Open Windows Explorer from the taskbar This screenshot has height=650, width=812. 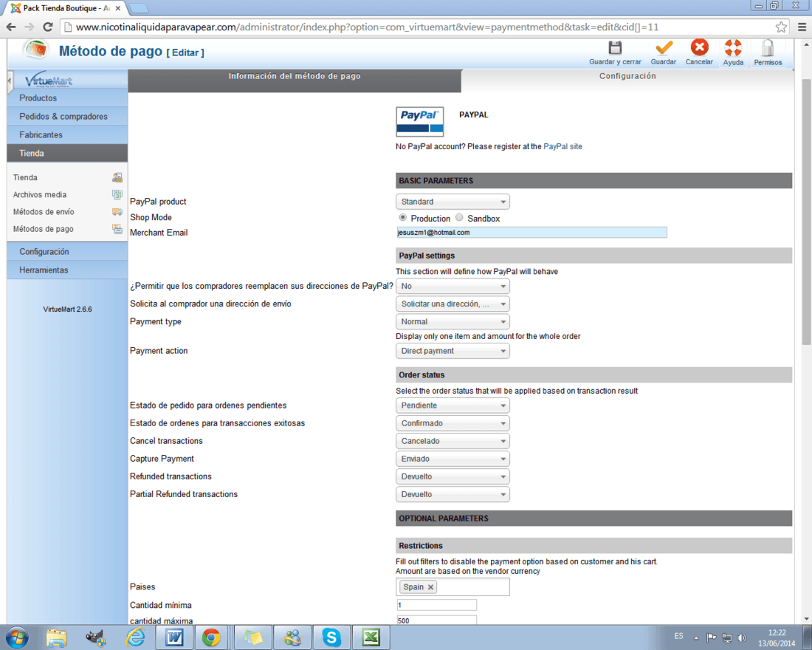pos(56,637)
